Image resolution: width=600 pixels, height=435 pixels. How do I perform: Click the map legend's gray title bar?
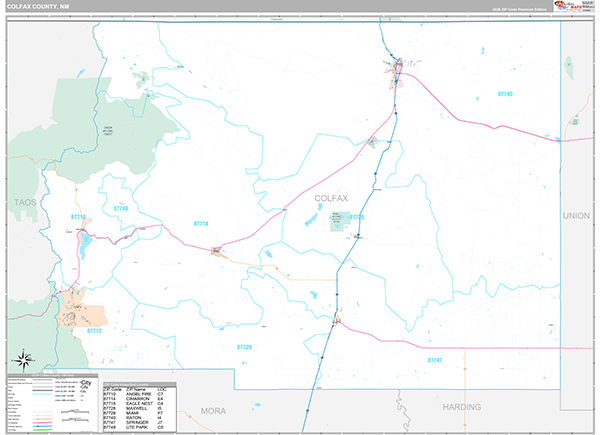[52, 376]
